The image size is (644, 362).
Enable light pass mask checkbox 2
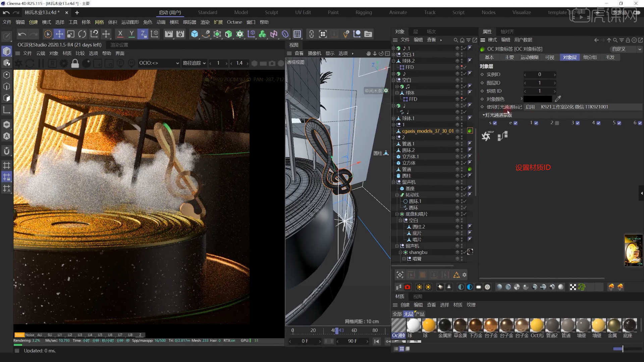click(x=557, y=123)
